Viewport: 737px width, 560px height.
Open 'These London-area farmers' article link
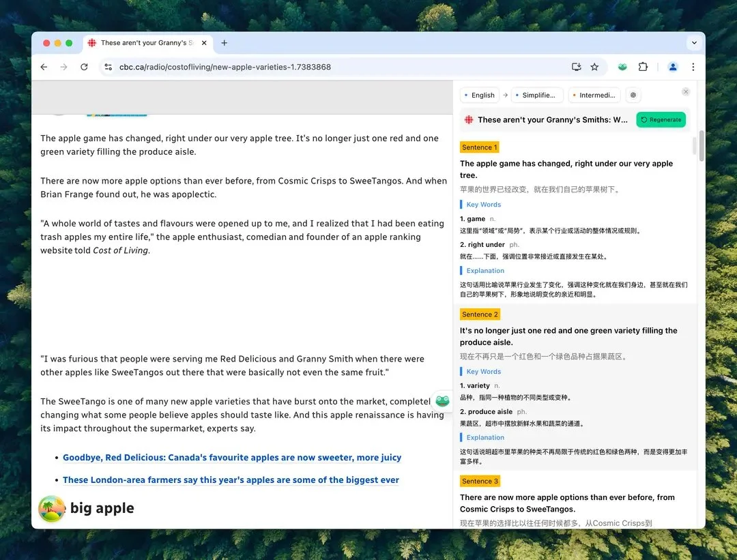[x=231, y=480]
